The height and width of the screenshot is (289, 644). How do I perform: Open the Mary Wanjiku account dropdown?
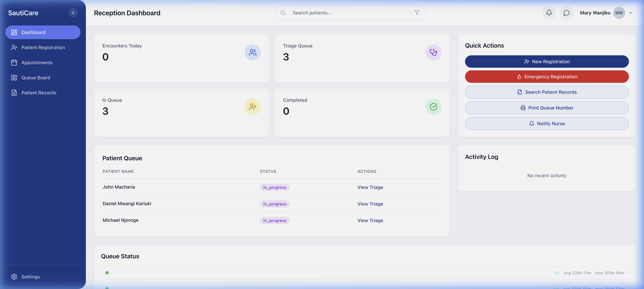pyautogui.click(x=595, y=13)
